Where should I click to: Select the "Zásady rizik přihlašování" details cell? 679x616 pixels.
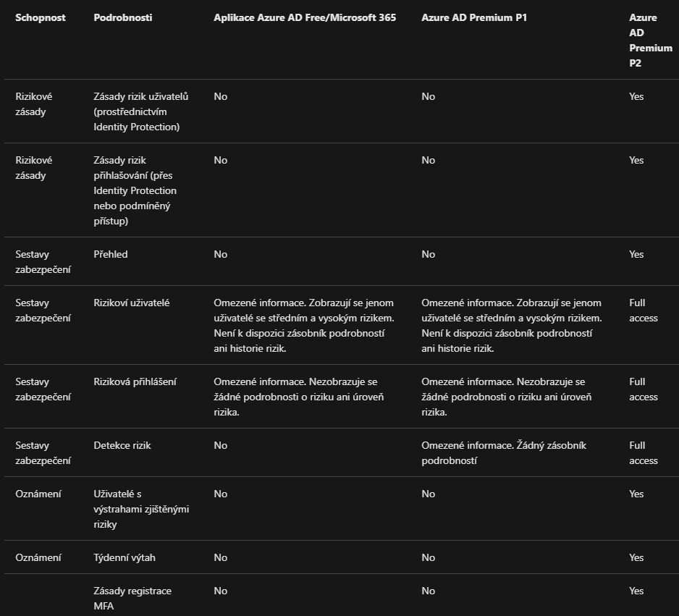[x=135, y=190]
